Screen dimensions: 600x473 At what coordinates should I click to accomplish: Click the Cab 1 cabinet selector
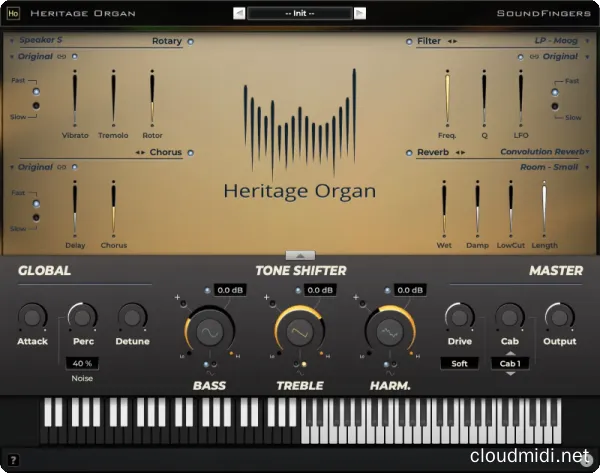coord(510,364)
